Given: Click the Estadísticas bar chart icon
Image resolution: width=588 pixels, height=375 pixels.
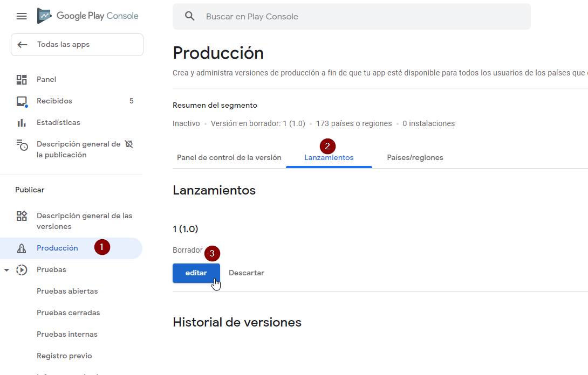Looking at the screenshot, I should (x=22, y=122).
